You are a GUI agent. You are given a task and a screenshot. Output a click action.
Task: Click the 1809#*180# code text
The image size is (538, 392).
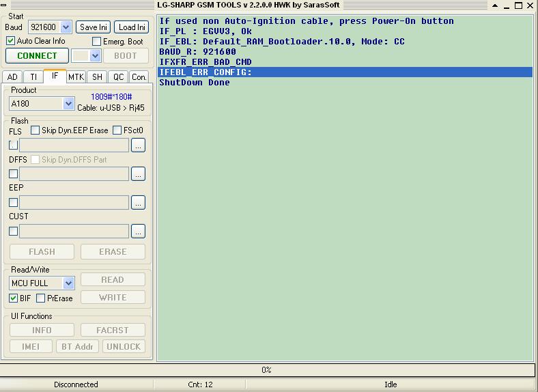[x=111, y=97]
